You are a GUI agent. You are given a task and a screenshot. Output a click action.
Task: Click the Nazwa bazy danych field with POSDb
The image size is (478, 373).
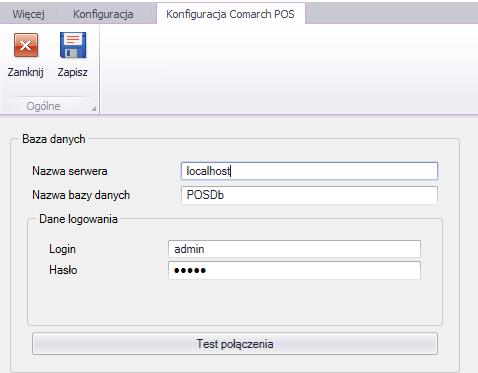pos(309,195)
